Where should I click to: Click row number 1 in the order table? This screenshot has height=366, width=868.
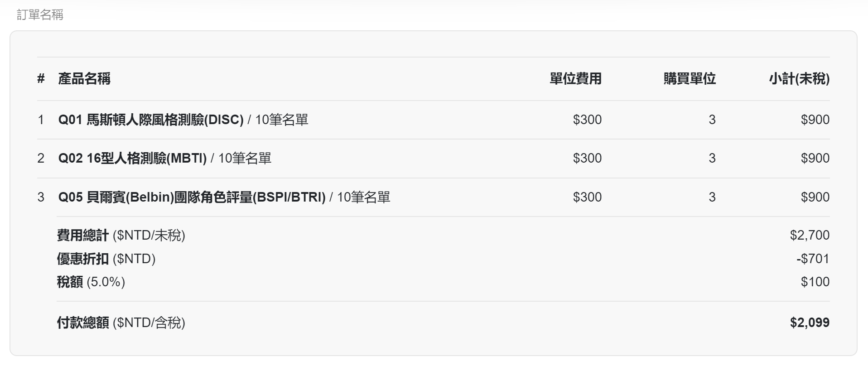coord(41,120)
